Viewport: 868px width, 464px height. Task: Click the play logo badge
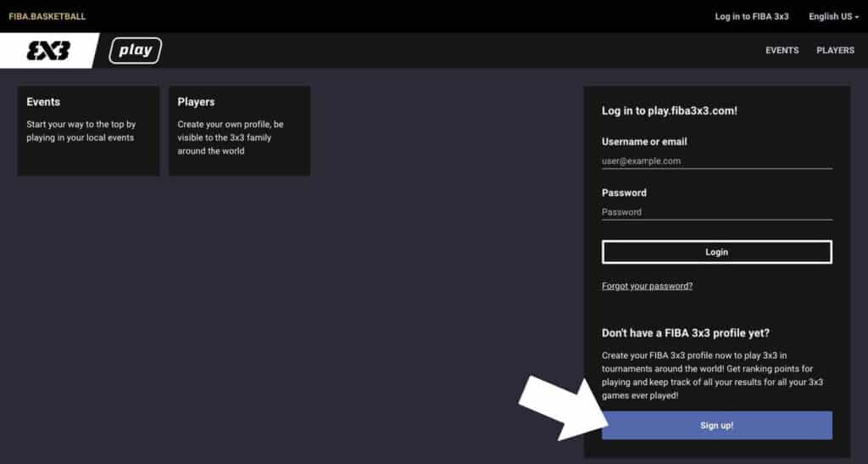[136, 50]
